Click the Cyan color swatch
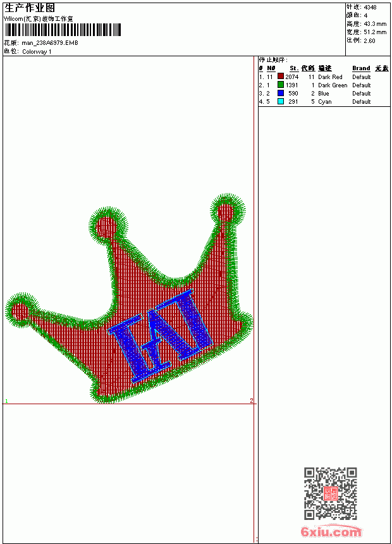Image resolution: width=392 pixels, height=544 pixels. coord(281,101)
